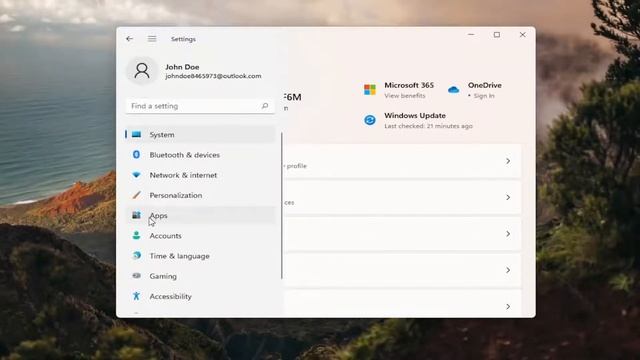Go to Network & internet

click(x=200, y=175)
